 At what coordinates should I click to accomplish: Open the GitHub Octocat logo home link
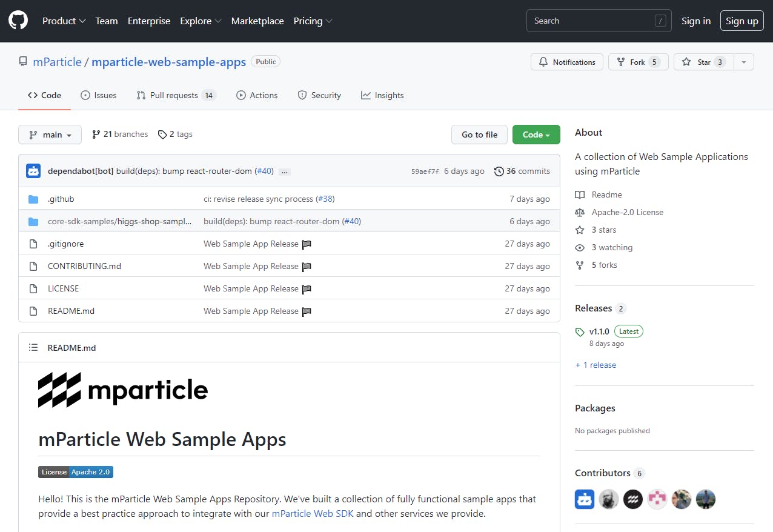18,21
